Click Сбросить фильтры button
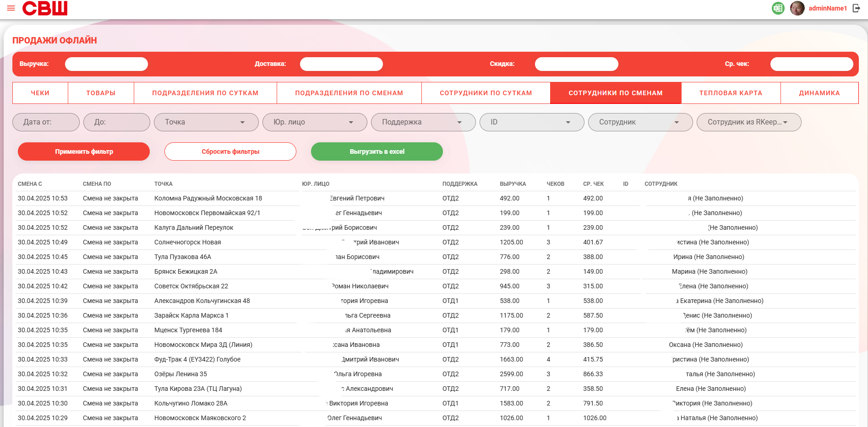868x427 pixels. pyautogui.click(x=230, y=151)
